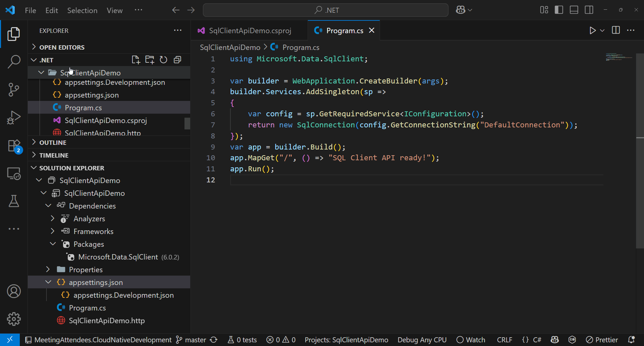Open the Source Control view
The height and width of the screenshot is (346, 644).
tap(14, 90)
